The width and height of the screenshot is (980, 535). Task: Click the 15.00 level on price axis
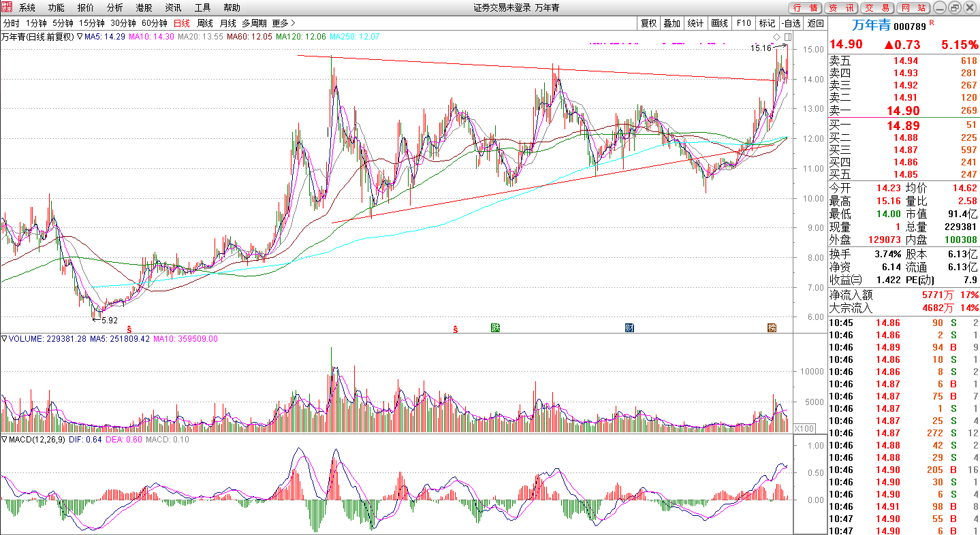[812, 50]
